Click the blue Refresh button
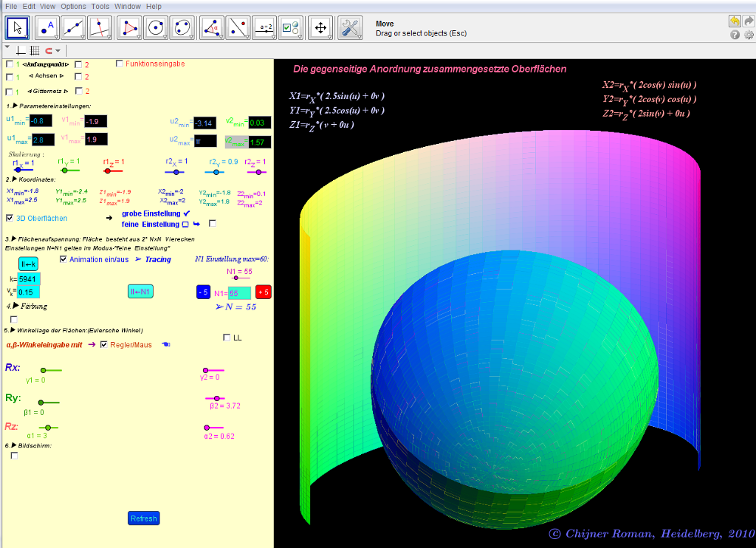 coord(143,518)
